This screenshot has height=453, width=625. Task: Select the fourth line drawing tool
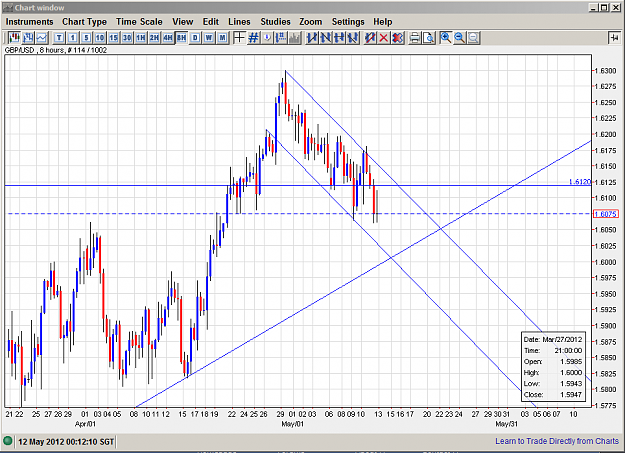click(352, 38)
